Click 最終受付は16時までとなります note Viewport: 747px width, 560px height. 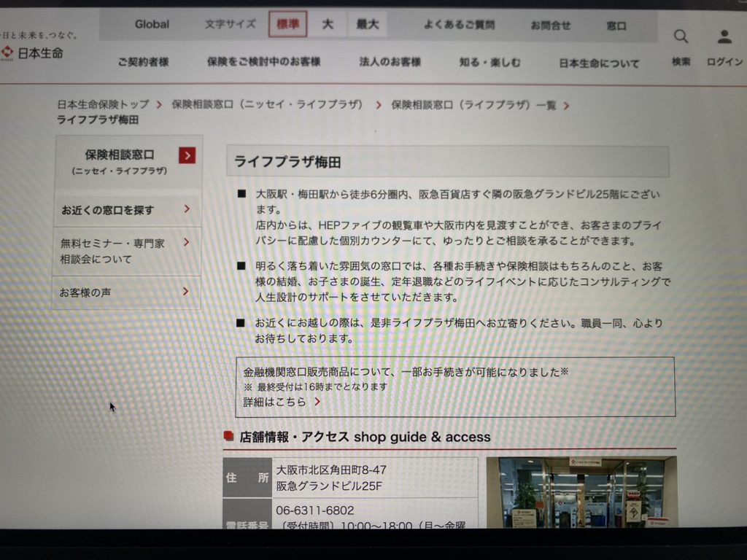pyautogui.click(x=316, y=386)
